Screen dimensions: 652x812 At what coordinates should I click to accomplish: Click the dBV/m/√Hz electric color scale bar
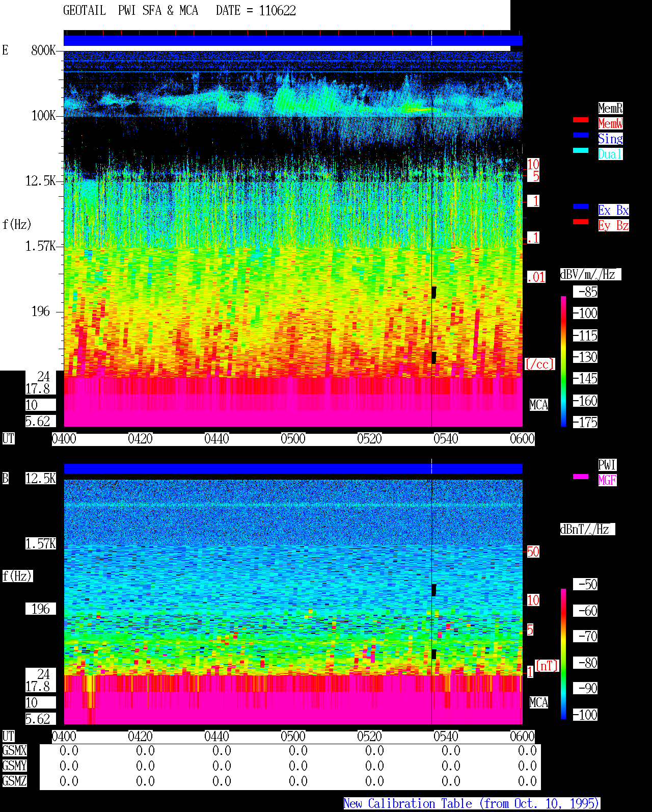point(563,361)
